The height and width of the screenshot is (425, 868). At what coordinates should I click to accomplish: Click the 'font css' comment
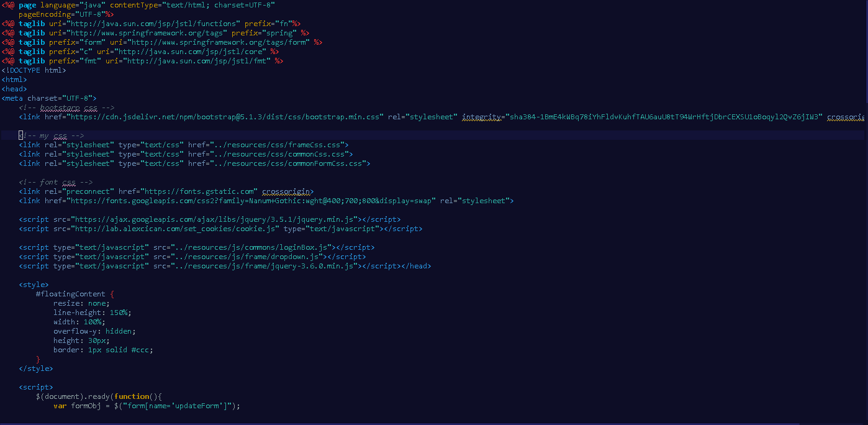coord(56,182)
